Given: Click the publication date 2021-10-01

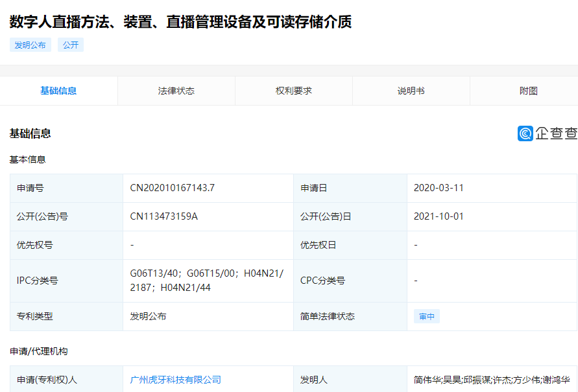Looking at the screenshot, I should click(439, 216).
